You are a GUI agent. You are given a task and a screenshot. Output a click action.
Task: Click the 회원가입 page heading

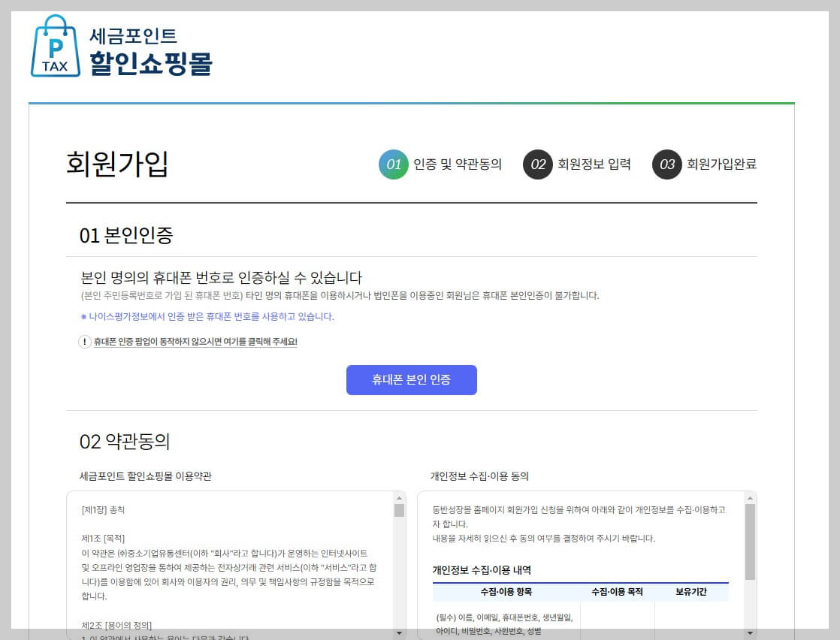pos(117,163)
